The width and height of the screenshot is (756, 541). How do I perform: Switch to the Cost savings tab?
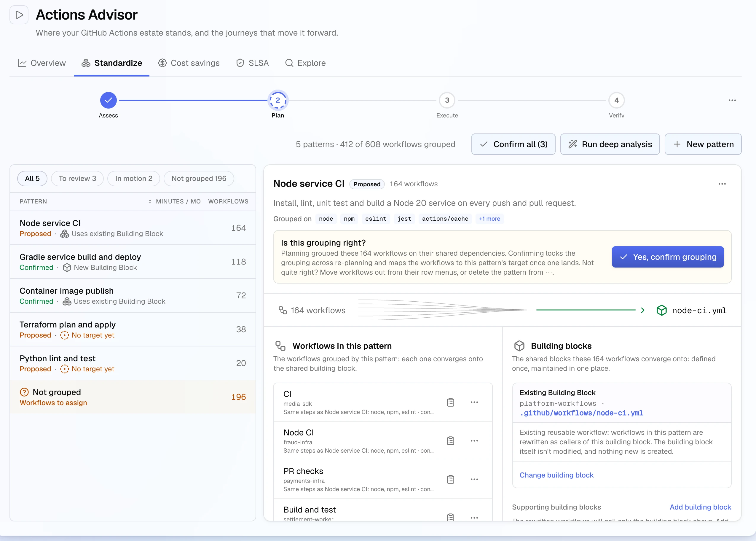tap(189, 63)
